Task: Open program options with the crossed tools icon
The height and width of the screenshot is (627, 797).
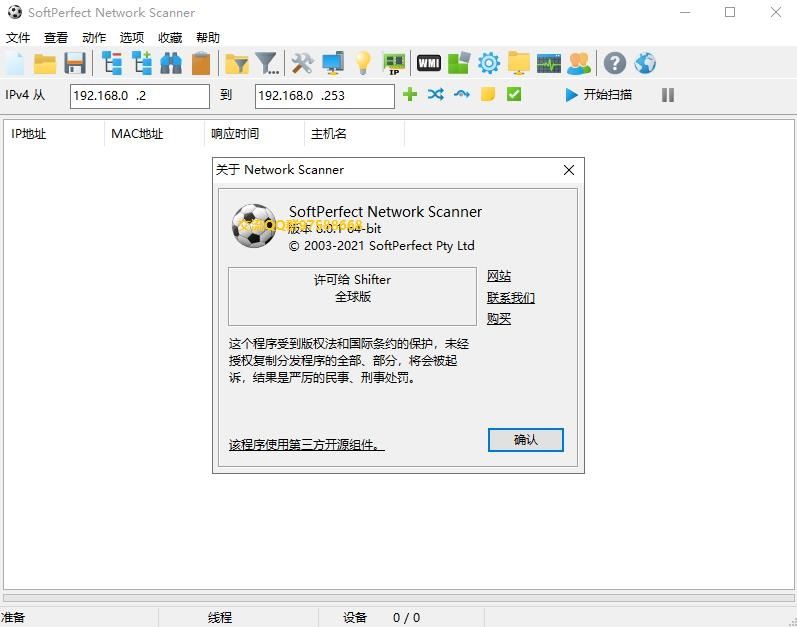Action: [302, 64]
